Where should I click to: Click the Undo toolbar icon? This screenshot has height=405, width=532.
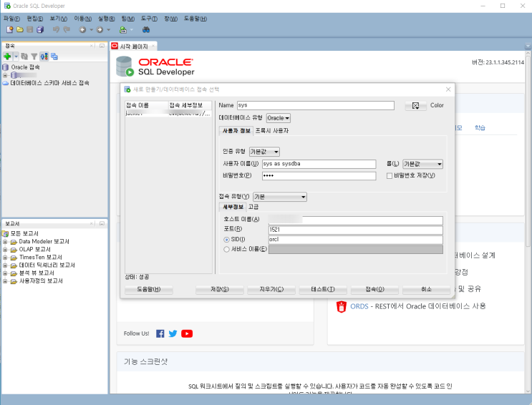[x=57, y=29]
